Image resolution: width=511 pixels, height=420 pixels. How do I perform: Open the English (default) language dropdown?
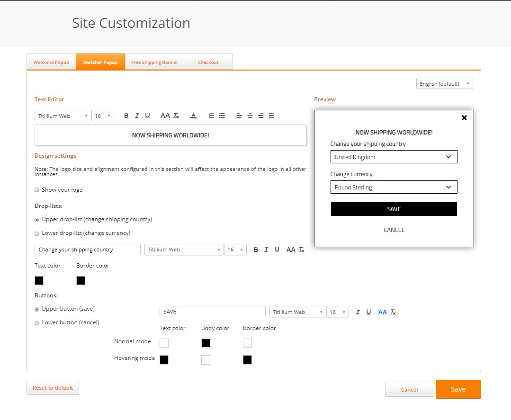coord(444,84)
